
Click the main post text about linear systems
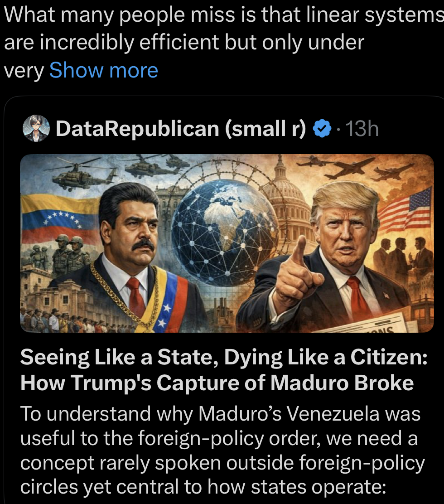pos(222,29)
